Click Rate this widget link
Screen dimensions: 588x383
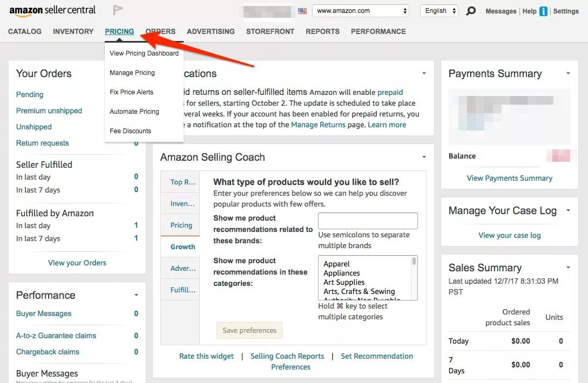tap(206, 356)
